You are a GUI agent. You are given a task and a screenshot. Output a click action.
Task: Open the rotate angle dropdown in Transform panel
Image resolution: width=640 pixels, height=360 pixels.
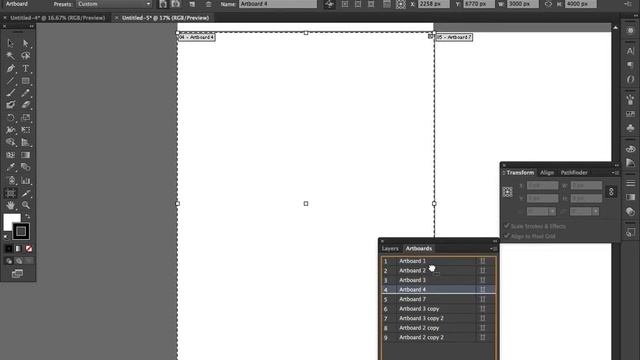tap(552, 211)
